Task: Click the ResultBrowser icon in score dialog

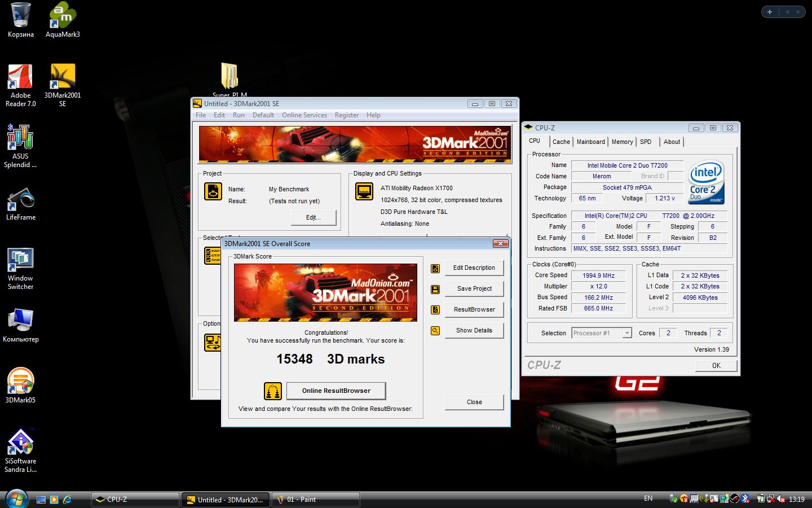Action: [435, 310]
